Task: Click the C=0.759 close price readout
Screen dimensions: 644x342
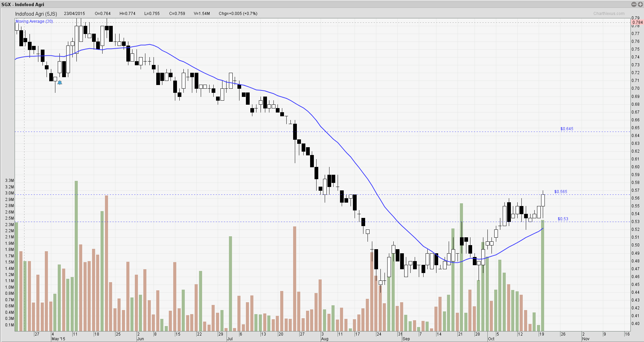Action: [x=177, y=14]
